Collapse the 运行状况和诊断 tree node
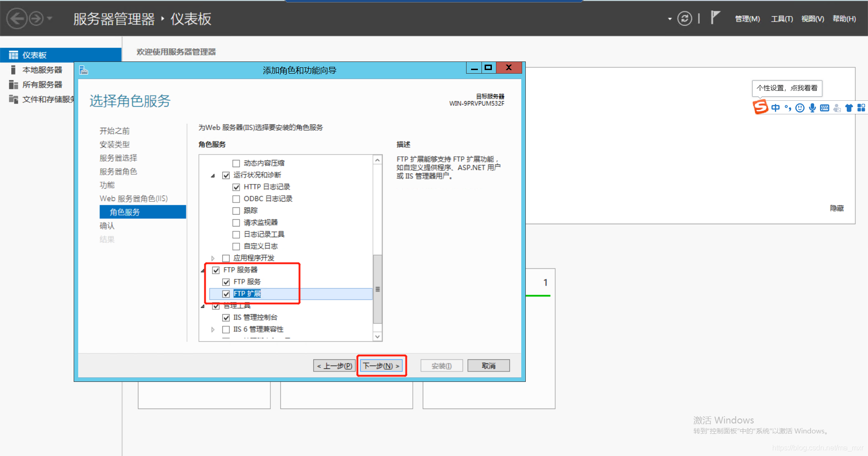 [x=213, y=175]
